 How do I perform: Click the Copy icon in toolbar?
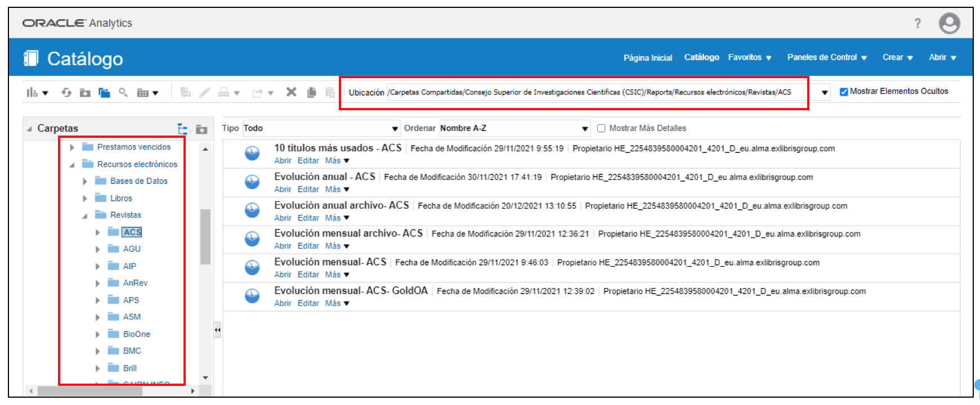[x=311, y=92]
